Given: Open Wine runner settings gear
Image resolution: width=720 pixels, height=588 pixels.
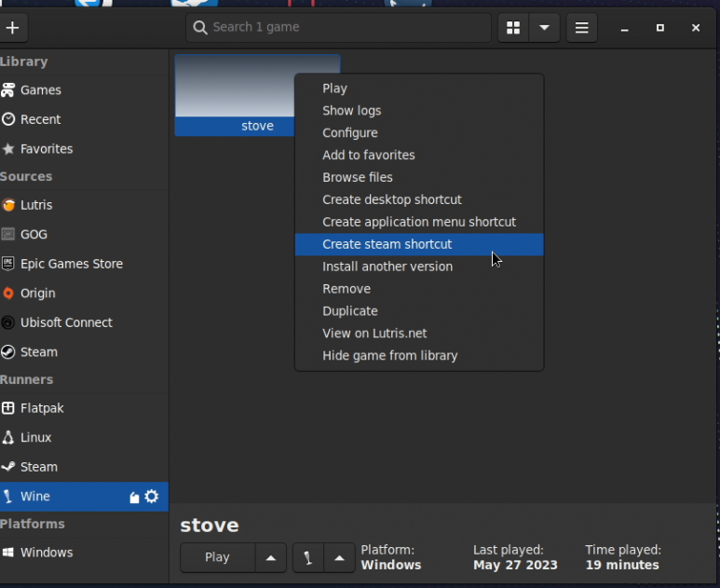Looking at the screenshot, I should tap(152, 496).
